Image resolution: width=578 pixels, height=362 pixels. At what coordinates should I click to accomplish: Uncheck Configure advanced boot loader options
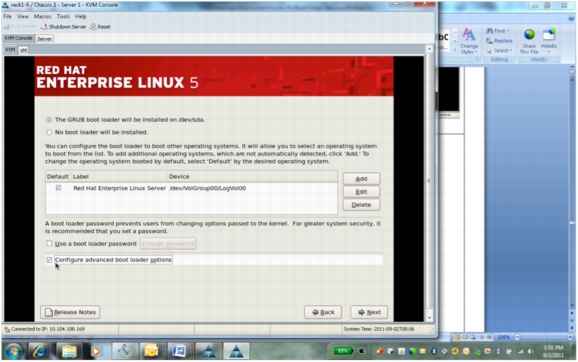[49, 260]
